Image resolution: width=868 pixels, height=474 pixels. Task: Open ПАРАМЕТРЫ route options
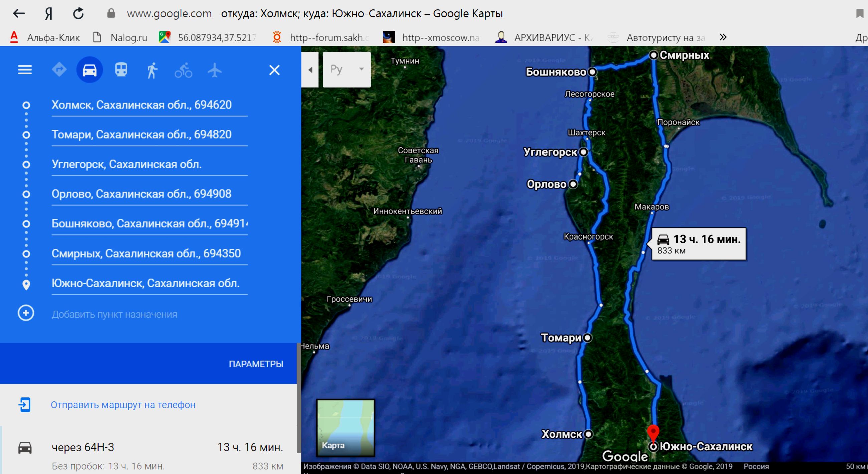point(256,364)
